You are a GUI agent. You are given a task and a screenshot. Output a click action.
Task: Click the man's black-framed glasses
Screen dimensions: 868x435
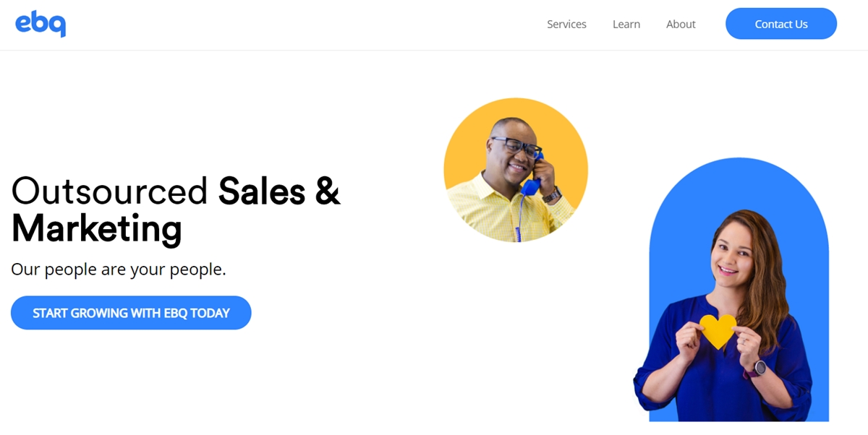click(x=516, y=146)
